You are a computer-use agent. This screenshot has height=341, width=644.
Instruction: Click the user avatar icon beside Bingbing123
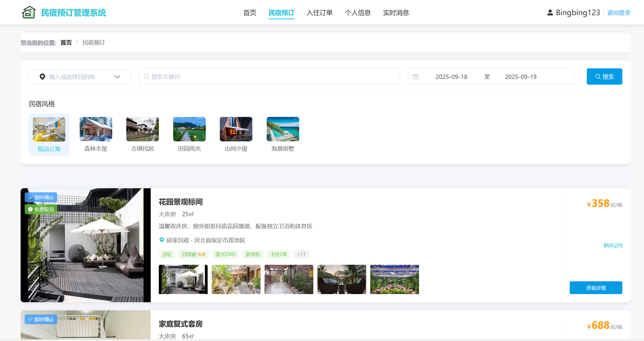point(550,12)
